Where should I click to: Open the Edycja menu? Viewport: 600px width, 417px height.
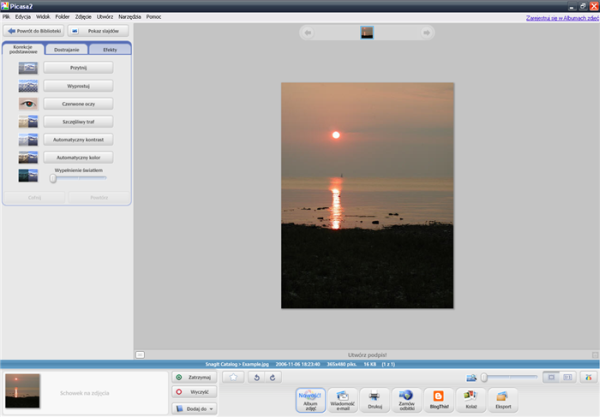[23, 17]
